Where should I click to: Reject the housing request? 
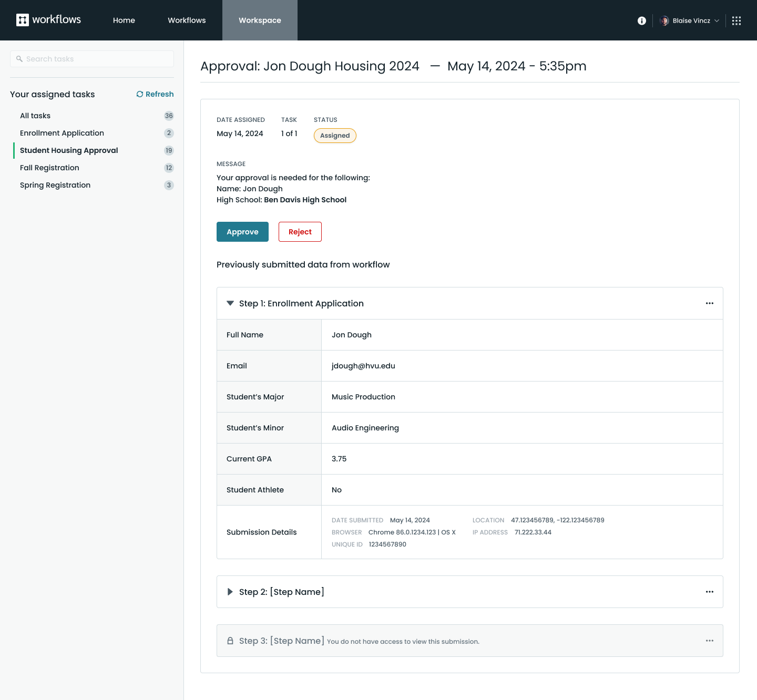[300, 232]
